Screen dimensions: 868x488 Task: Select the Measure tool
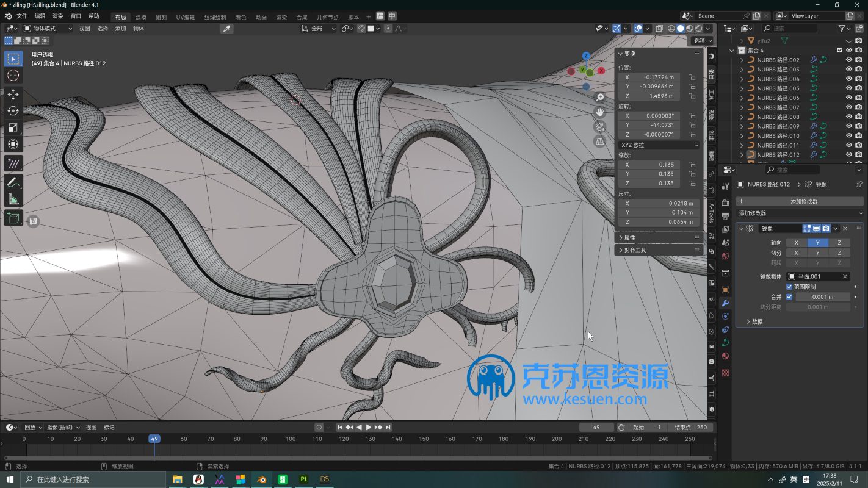(13, 199)
